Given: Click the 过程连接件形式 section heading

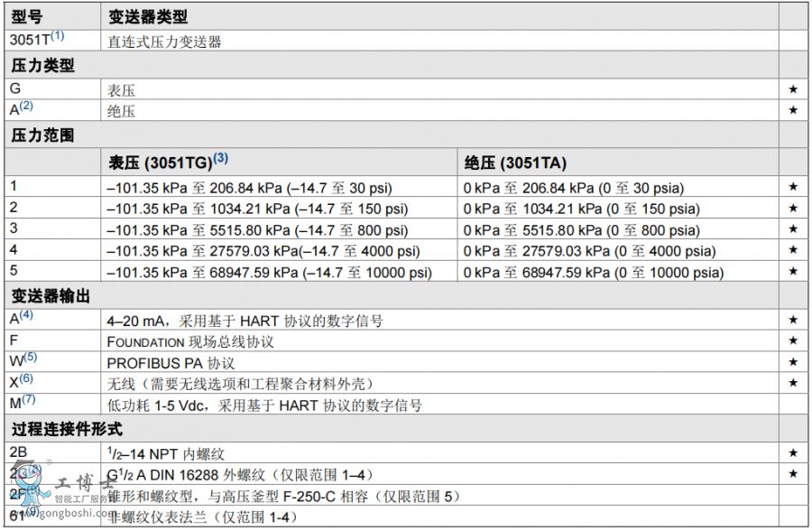Looking at the screenshot, I should 66,428.
